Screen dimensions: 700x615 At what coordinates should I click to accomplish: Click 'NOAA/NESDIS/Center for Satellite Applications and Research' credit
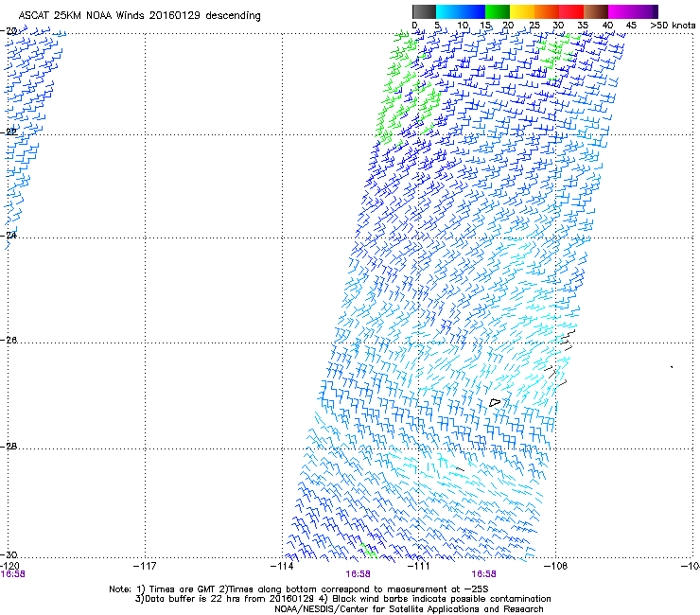pyautogui.click(x=409, y=608)
